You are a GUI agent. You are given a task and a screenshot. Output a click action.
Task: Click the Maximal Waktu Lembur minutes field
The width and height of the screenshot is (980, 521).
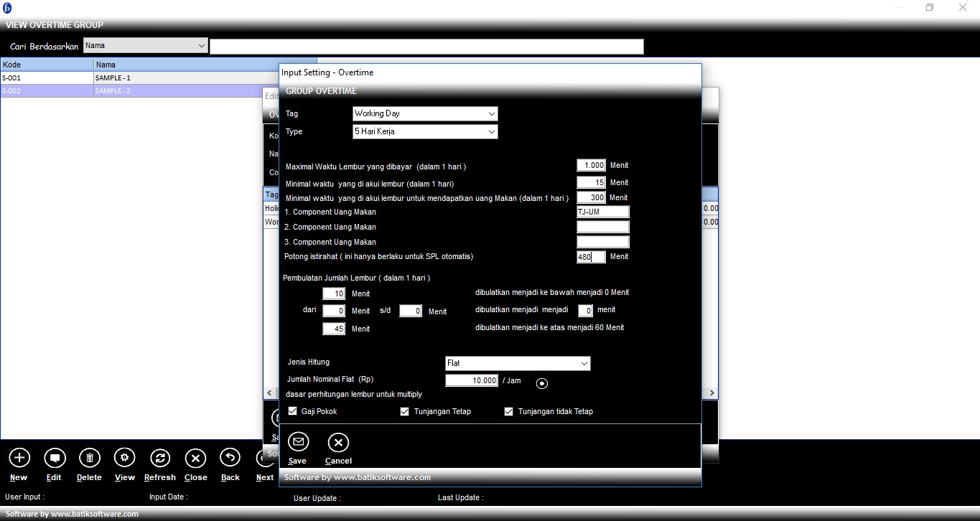(x=591, y=166)
